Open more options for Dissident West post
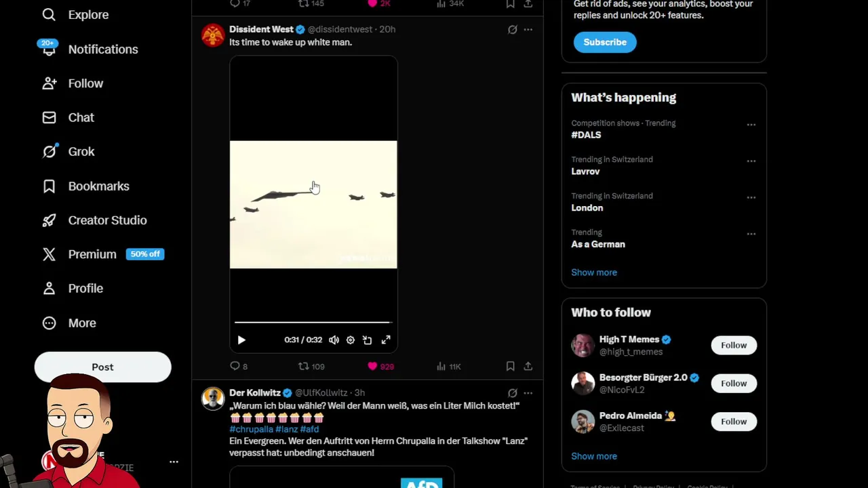This screenshot has width=868, height=488. point(528,30)
